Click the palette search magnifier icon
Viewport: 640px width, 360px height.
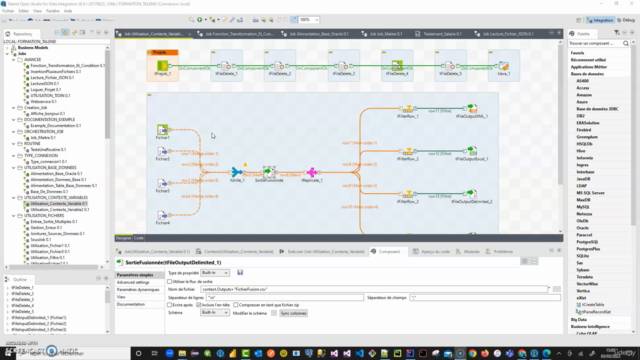click(626, 43)
